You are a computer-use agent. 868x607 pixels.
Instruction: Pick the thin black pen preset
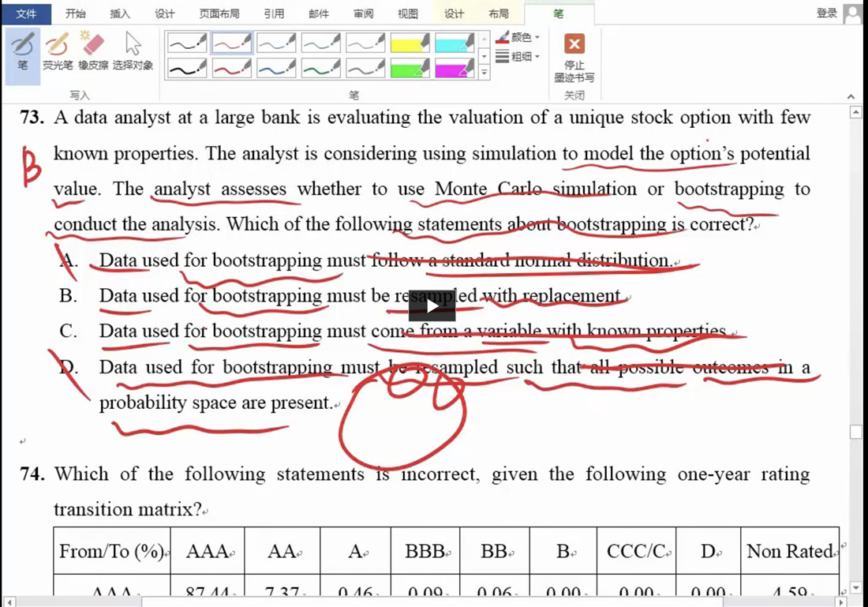point(187,43)
